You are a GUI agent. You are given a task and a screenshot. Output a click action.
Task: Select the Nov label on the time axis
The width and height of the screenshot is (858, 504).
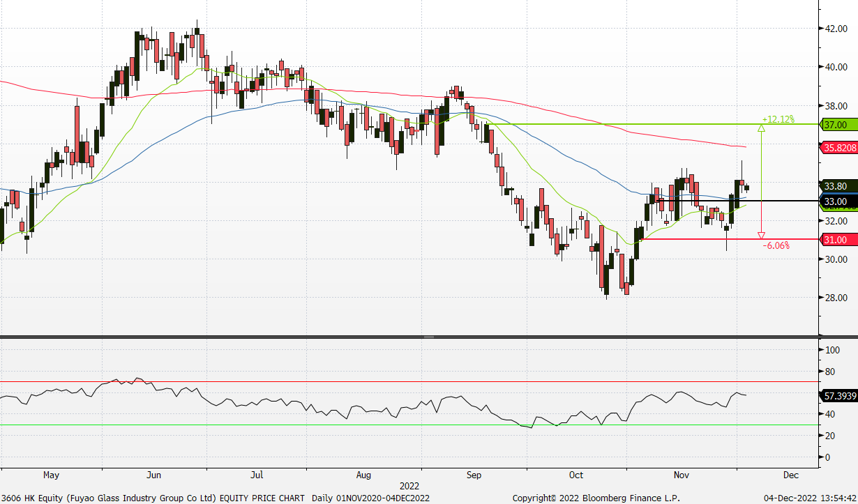[680, 475]
